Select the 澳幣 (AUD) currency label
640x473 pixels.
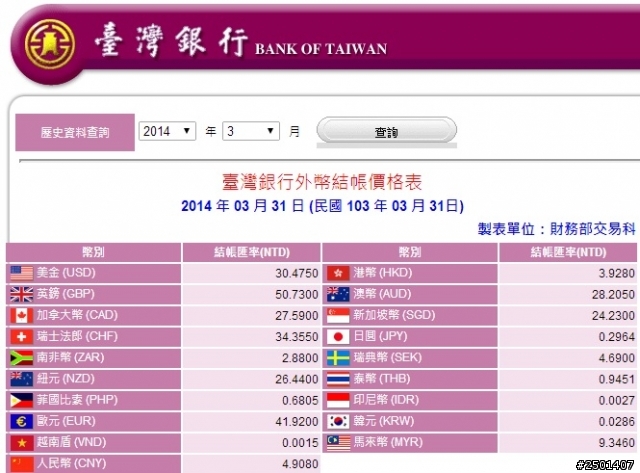382,294
